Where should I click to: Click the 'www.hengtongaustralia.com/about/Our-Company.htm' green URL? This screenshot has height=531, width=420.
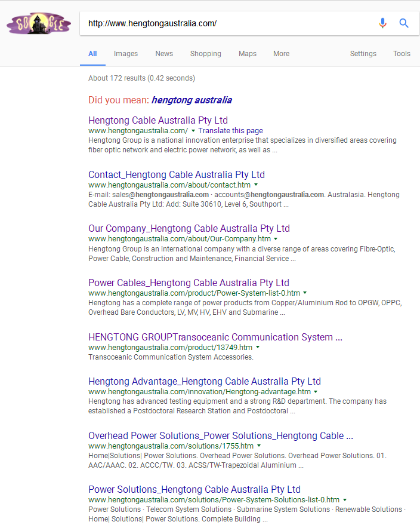coord(180,239)
